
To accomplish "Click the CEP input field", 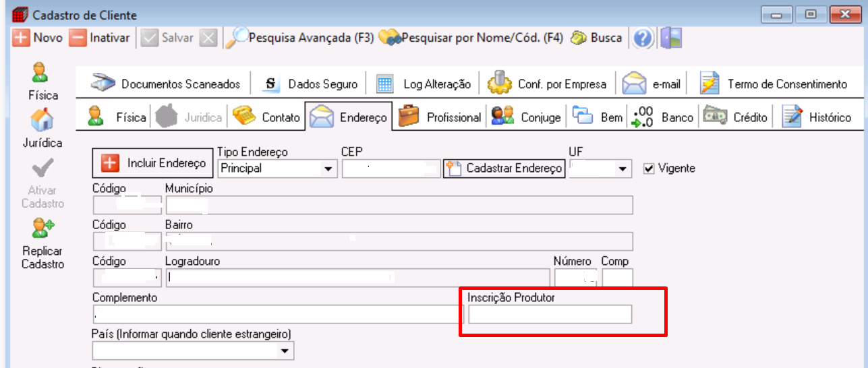I will tap(391, 168).
